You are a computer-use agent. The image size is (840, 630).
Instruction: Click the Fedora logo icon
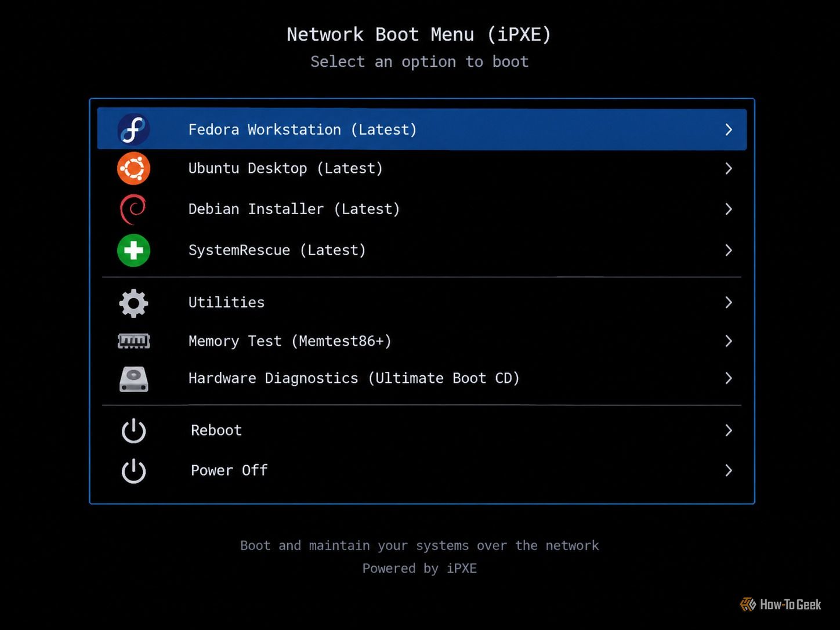[133, 129]
